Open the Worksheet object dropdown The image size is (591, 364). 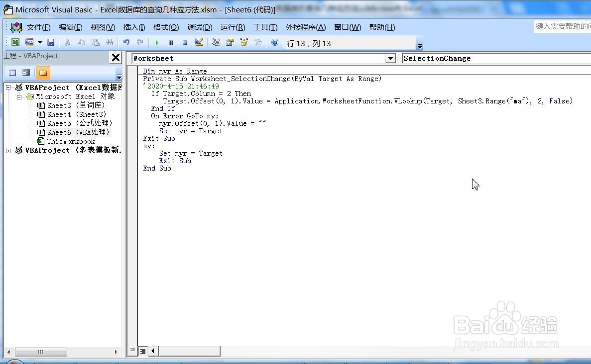click(390, 58)
